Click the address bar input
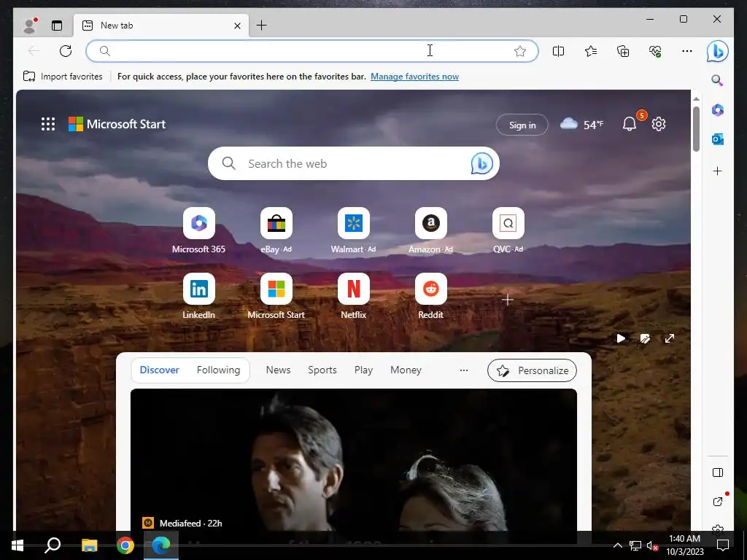The image size is (747, 560). pos(312,51)
